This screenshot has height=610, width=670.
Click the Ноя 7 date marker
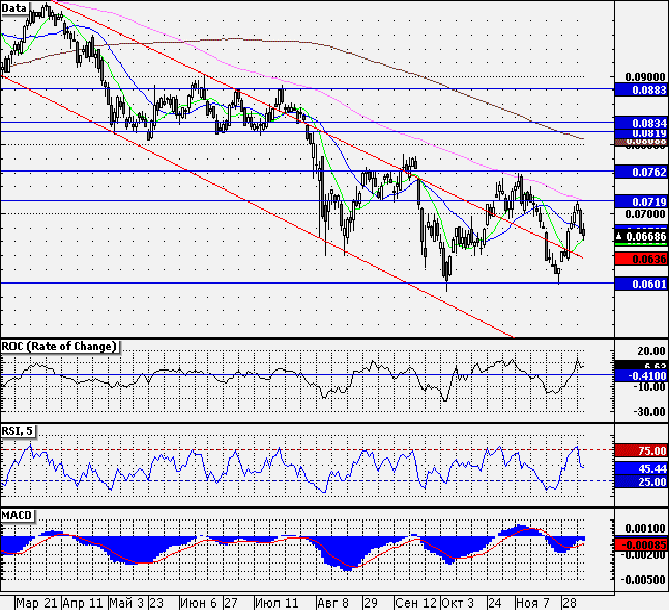point(532,603)
